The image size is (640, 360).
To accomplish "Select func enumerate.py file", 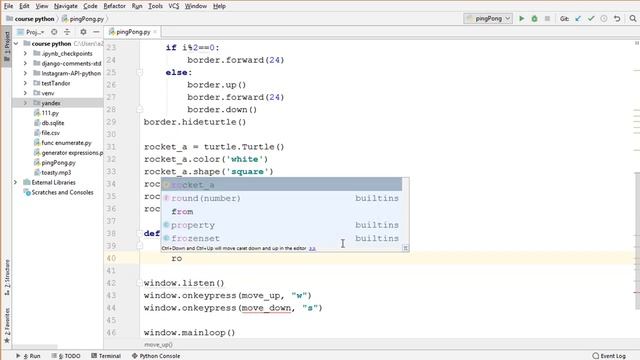I will click(66, 143).
